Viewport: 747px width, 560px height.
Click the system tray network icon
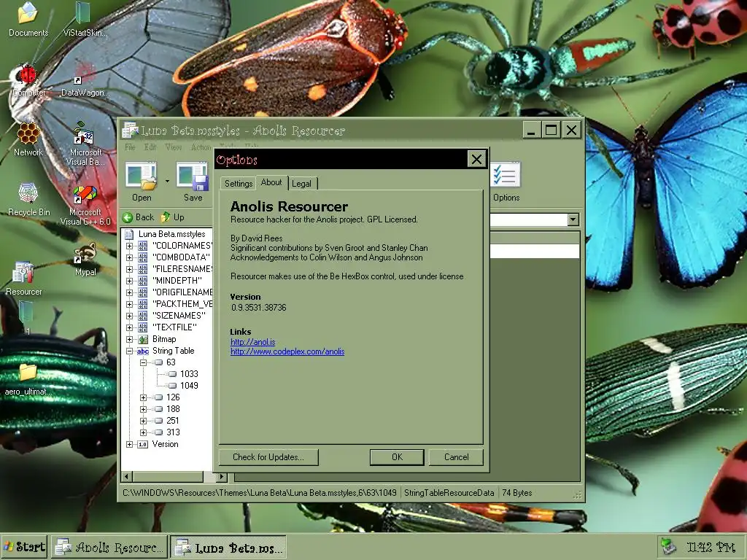click(668, 547)
